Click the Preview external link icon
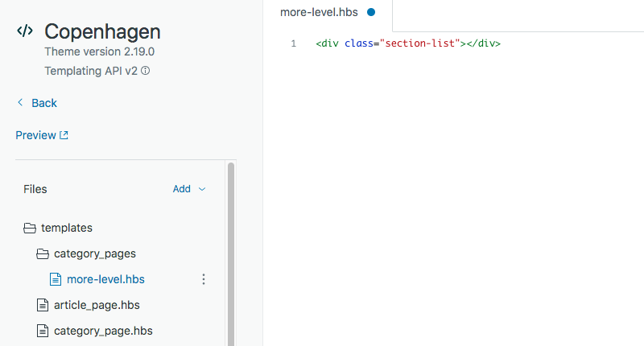Image resolution: width=644 pixels, height=346 pixels. pos(64,135)
